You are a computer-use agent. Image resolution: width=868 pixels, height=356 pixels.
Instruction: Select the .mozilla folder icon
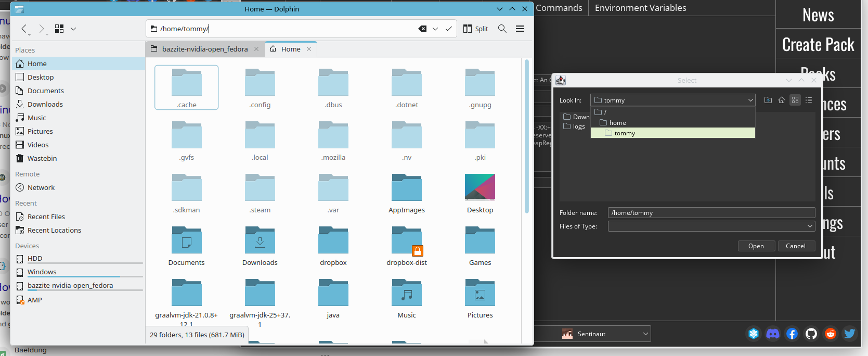pyautogui.click(x=333, y=135)
